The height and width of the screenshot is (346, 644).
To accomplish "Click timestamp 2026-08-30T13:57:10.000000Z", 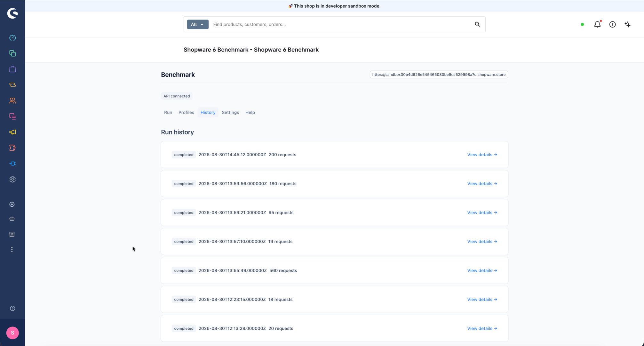I will (232, 242).
